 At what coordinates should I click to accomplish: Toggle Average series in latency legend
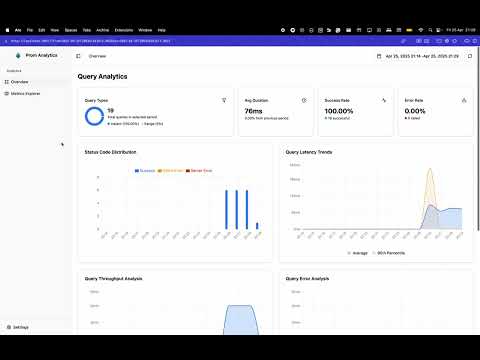357,253
